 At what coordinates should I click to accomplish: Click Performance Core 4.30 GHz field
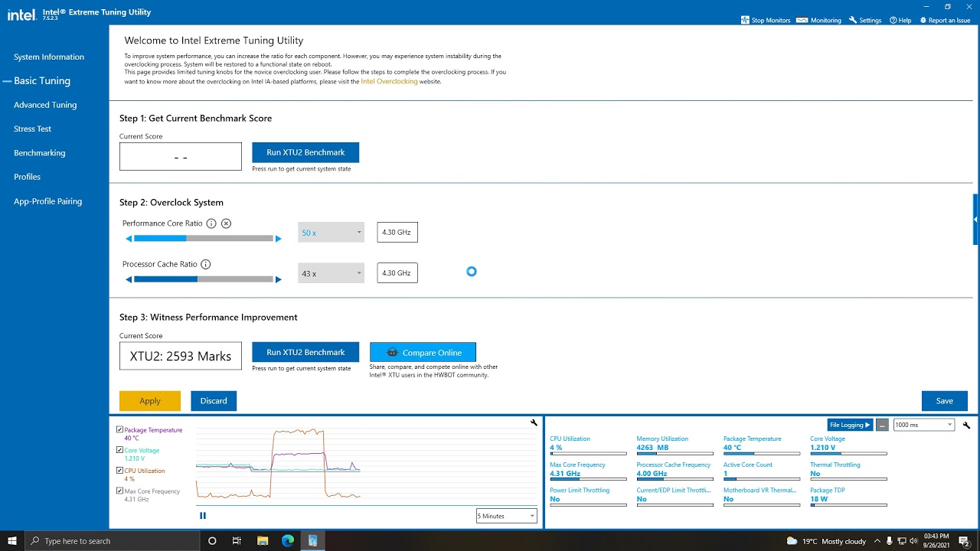point(397,233)
